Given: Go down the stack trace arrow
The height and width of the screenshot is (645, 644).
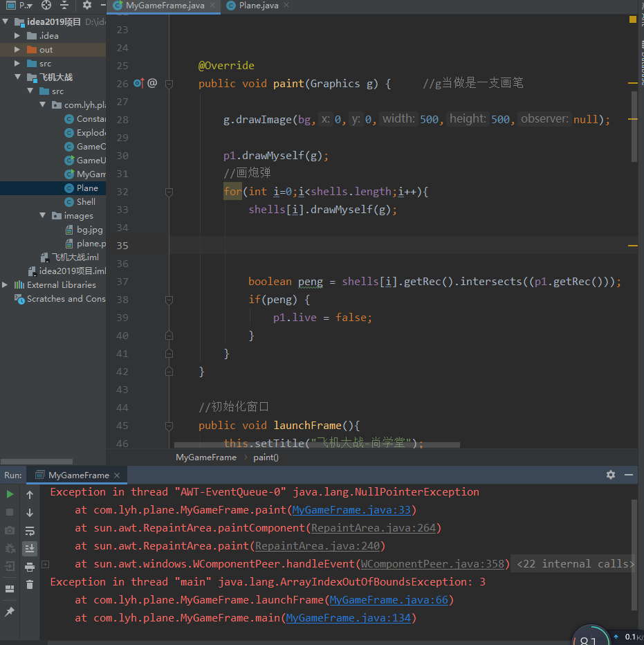Looking at the screenshot, I should point(30,513).
